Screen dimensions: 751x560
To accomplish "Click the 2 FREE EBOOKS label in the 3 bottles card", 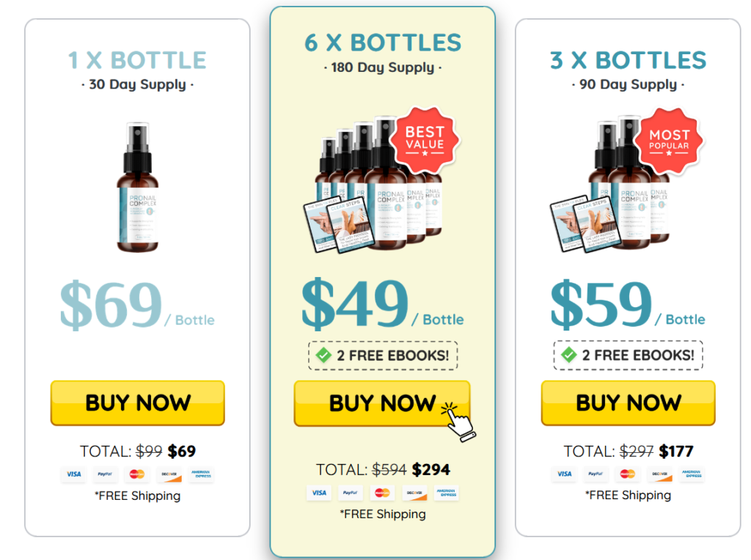I will pyautogui.click(x=637, y=355).
